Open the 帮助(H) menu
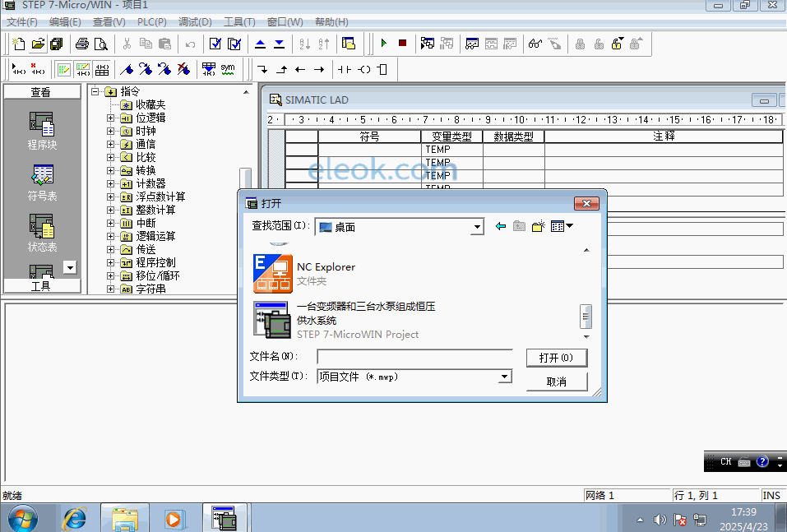787x532 pixels. (x=331, y=22)
